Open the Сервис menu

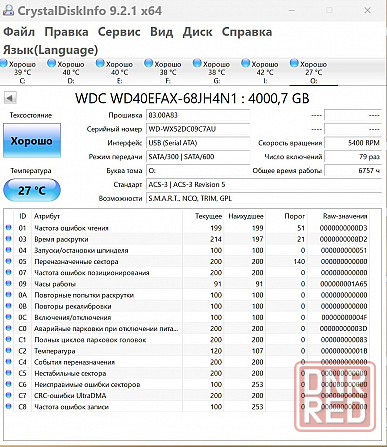[x=119, y=32]
